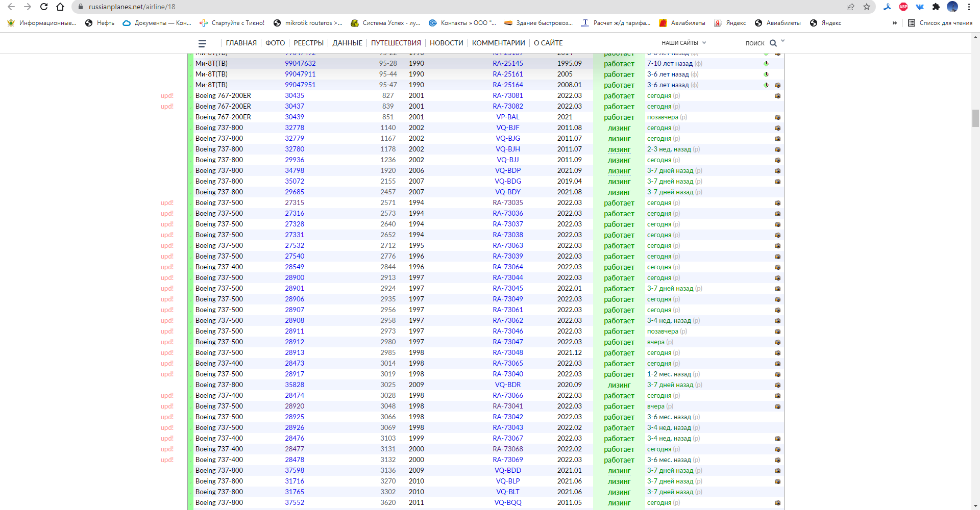
Task: Expand the chevron next to ПОИСК
Action: point(783,41)
